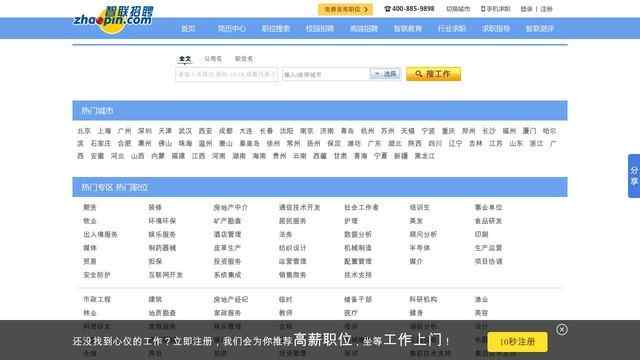Viewport: 640px width, 360px height.
Task: Choose the city 厦门
Action: 529,131
